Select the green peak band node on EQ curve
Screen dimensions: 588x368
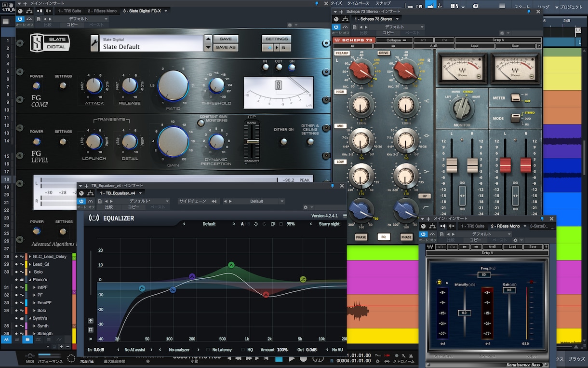231,265
